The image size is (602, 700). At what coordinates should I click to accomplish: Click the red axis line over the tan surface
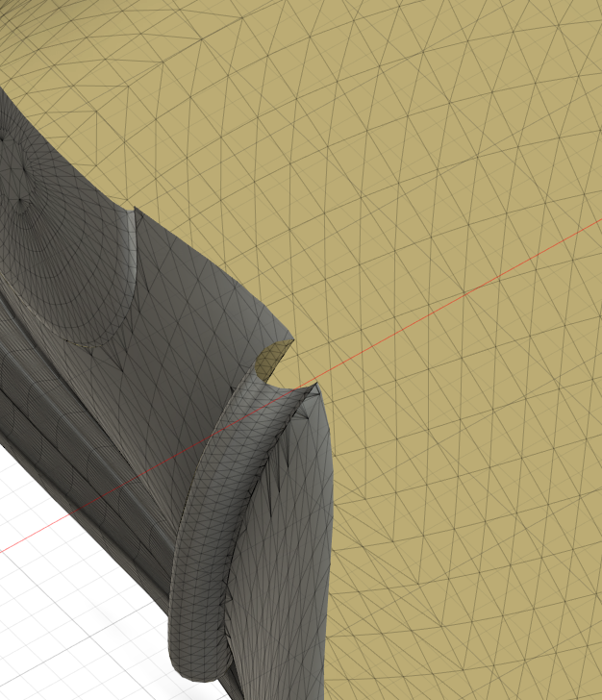(462, 299)
